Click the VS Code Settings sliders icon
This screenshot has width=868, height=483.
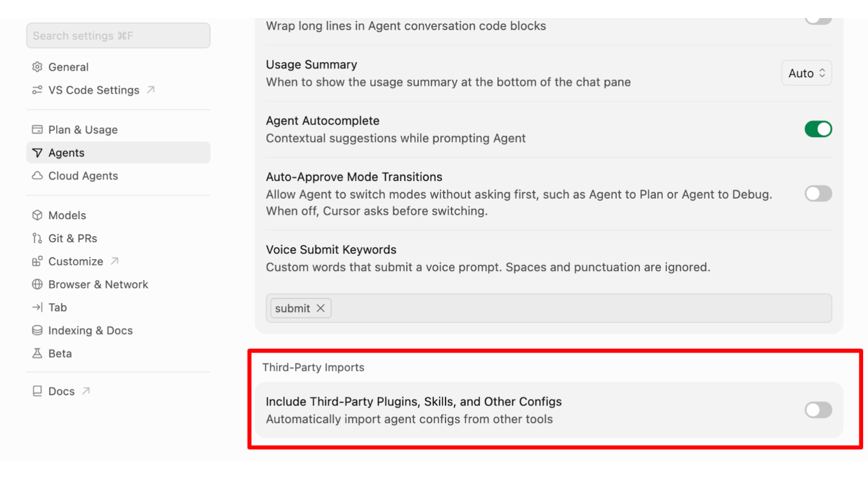(37, 90)
